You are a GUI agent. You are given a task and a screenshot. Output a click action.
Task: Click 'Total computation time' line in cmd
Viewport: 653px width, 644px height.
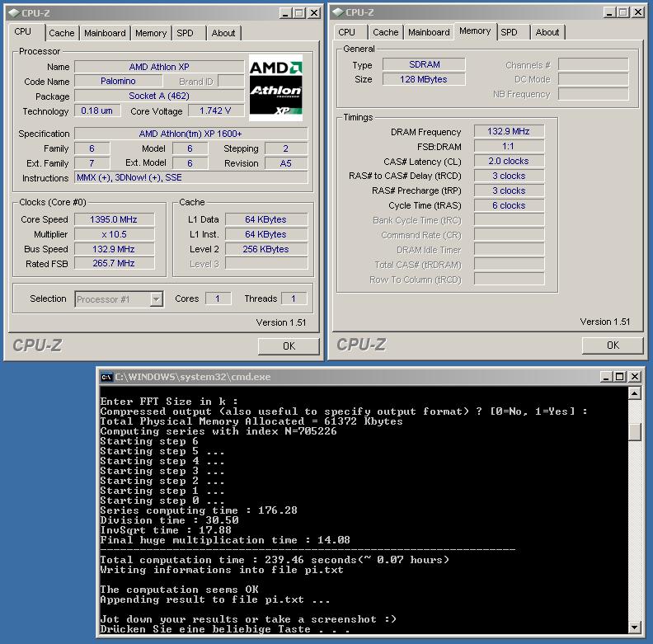click(x=275, y=560)
